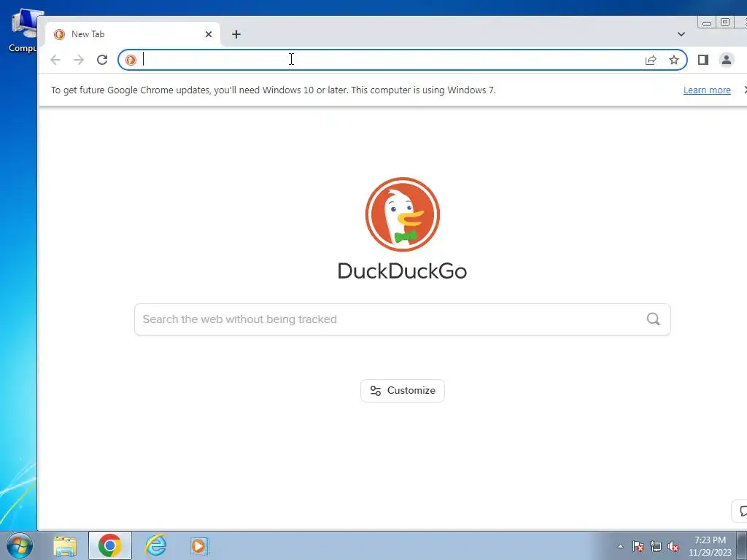
Task: Click the DuckDuckGo duck logo
Action: click(x=403, y=214)
